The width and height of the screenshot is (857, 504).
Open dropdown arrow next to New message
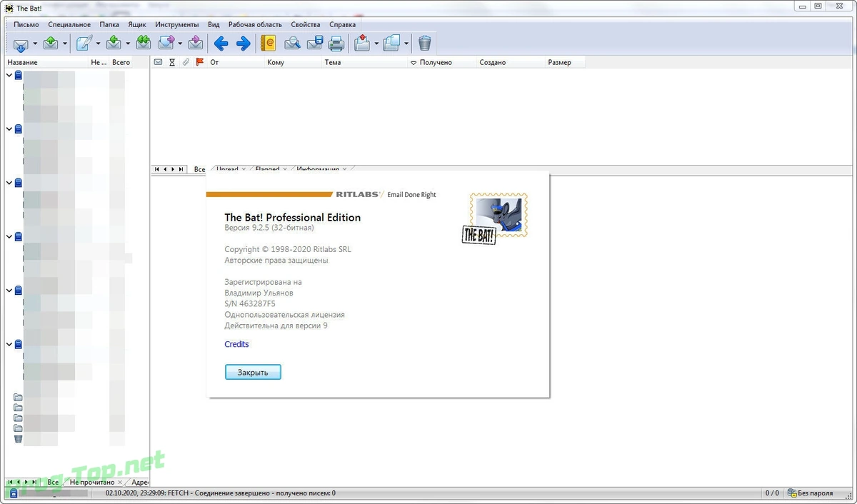99,44
